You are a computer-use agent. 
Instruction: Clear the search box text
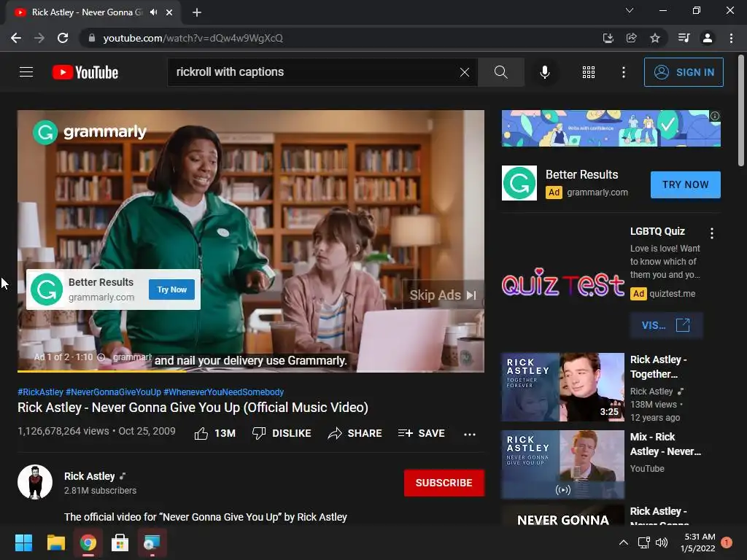point(465,72)
